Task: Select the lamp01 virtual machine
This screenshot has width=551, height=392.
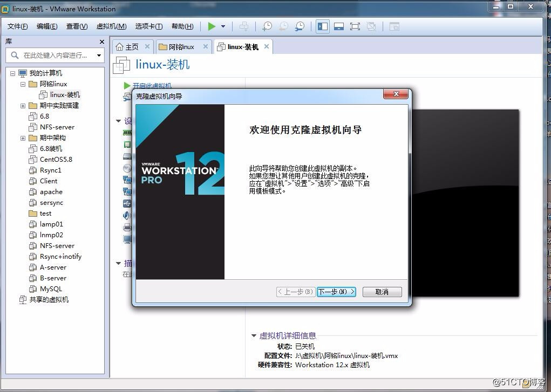Action: tap(46, 224)
